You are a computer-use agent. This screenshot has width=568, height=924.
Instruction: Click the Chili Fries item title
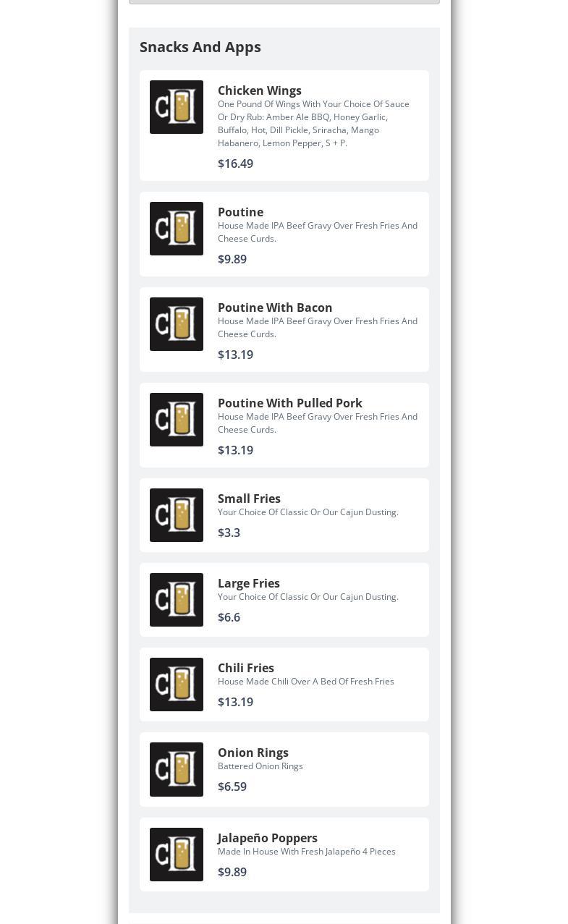pos(246,668)
